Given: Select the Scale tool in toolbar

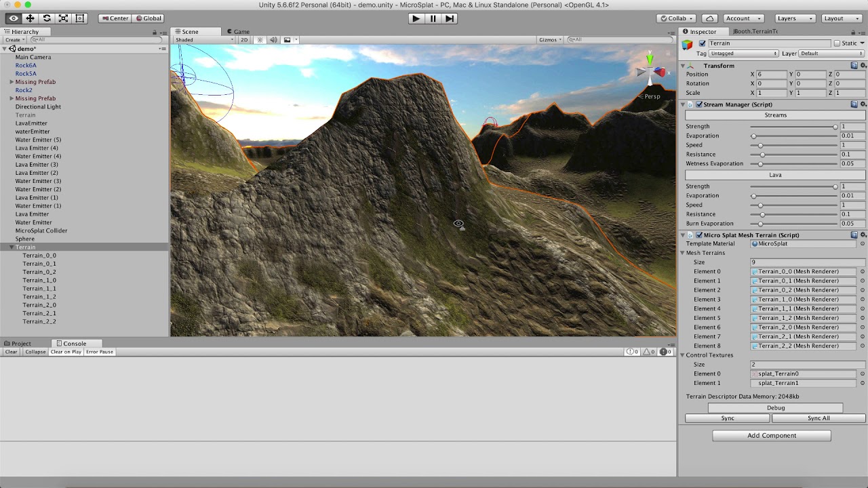Looking at the screenshot, I should 63,18.
